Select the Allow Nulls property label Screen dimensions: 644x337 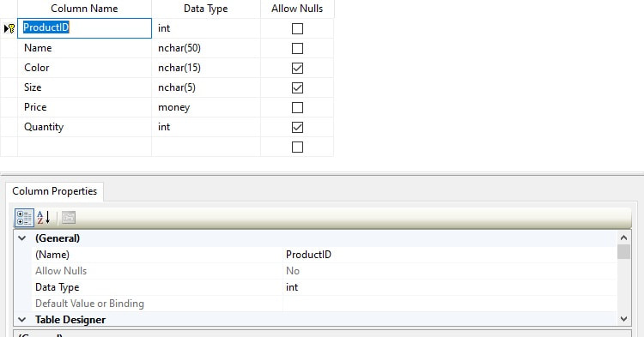[61, 271]
